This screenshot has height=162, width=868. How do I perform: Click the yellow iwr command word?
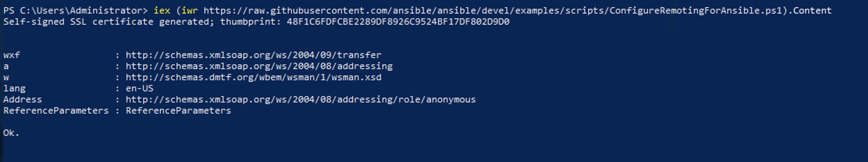[190, 11]
